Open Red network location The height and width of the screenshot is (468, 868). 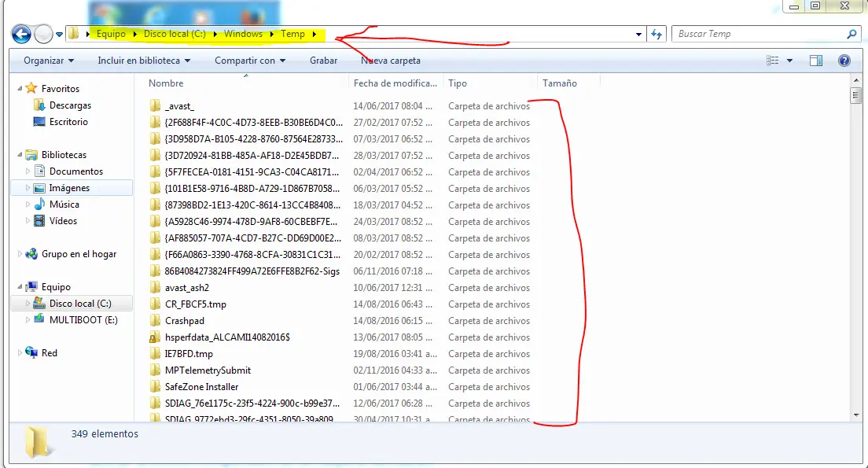pos(50,353)
